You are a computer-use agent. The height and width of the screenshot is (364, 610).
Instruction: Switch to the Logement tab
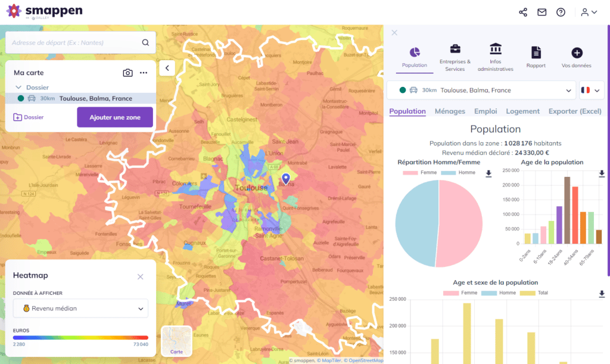point(522,111)
